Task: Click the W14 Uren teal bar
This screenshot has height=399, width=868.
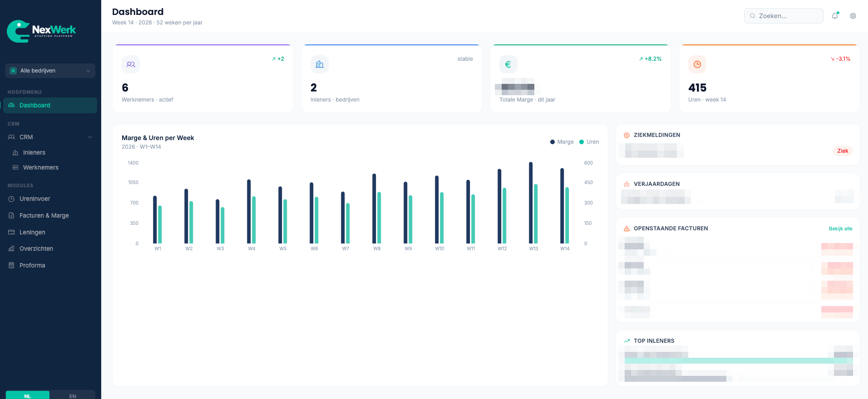Action: 567,215
